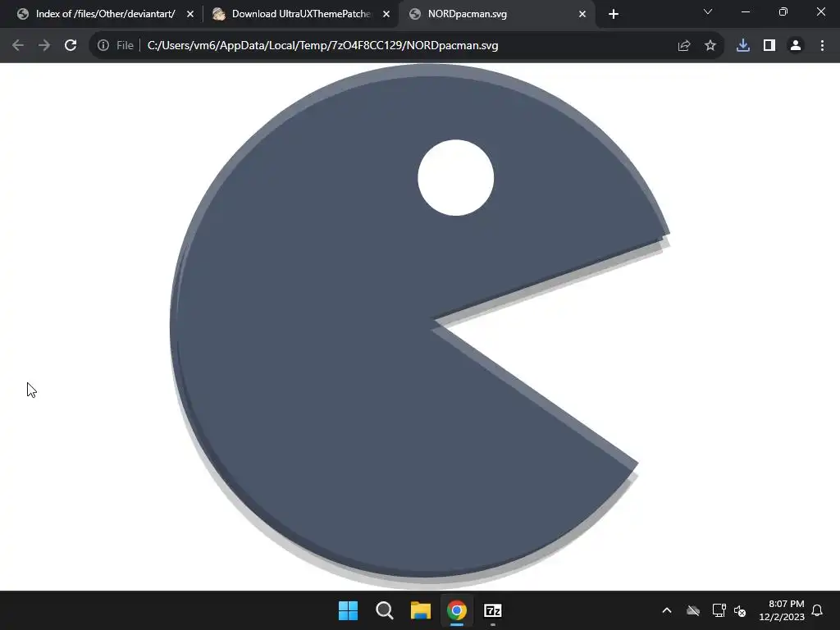Click the Chrome taskbar icon
The width and height of the screenshot is (840, 630).
click(x=456, y=610)
